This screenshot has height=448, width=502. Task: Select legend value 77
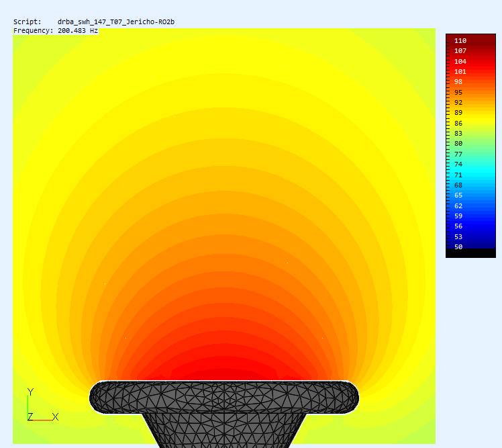pyautogui.click(x=458, y=154)
